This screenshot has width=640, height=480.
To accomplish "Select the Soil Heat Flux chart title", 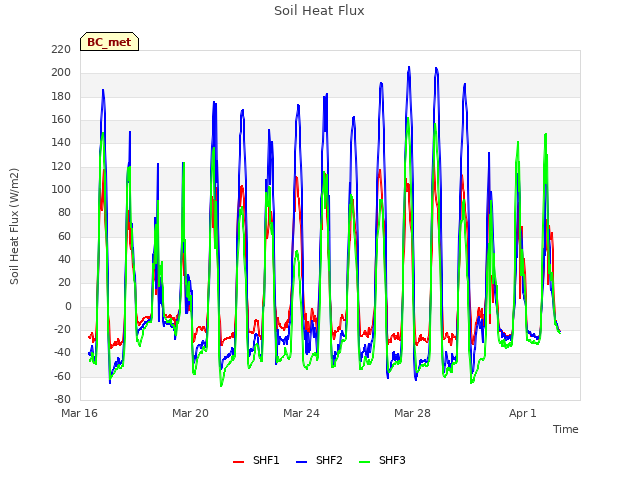I will point(319,11).
